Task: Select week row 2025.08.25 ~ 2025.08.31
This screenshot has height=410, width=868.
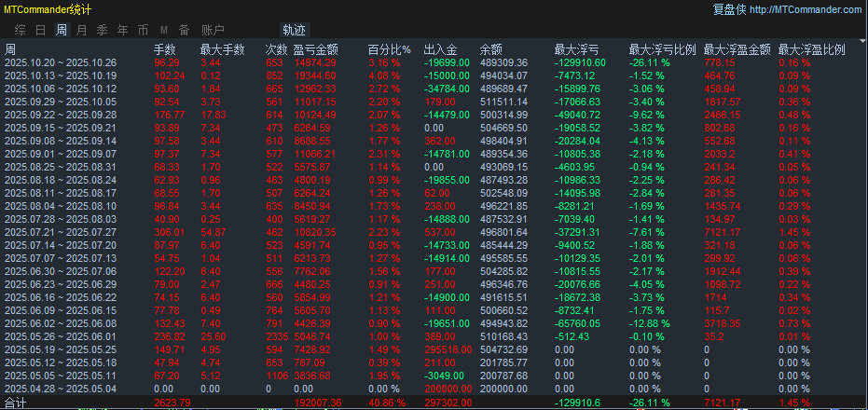Action: (x=434, y=167)
